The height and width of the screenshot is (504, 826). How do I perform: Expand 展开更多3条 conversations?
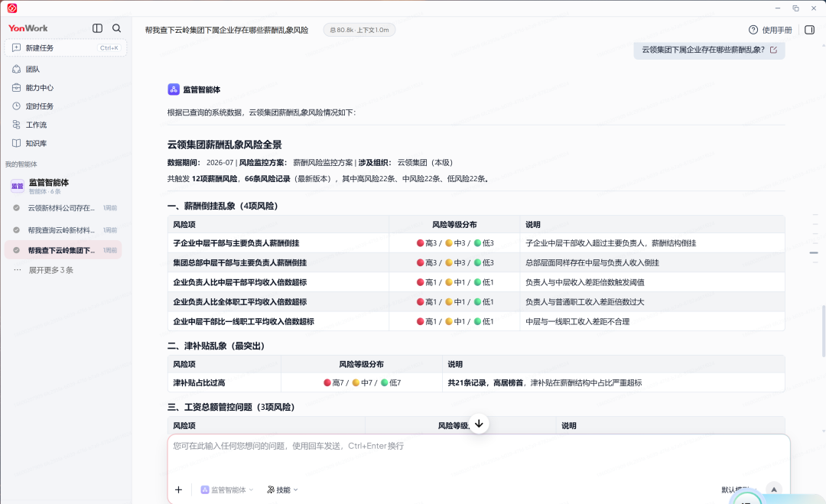tap(50, 270)
